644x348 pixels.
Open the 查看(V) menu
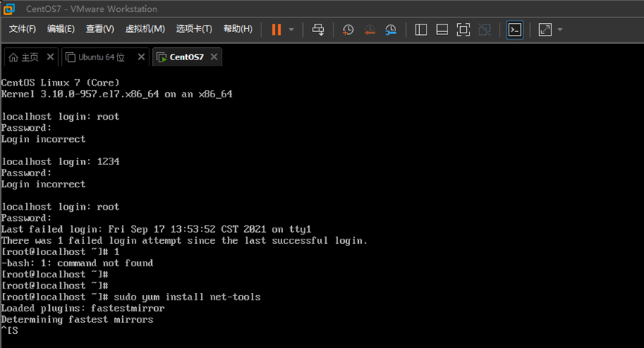coord(100,29)
